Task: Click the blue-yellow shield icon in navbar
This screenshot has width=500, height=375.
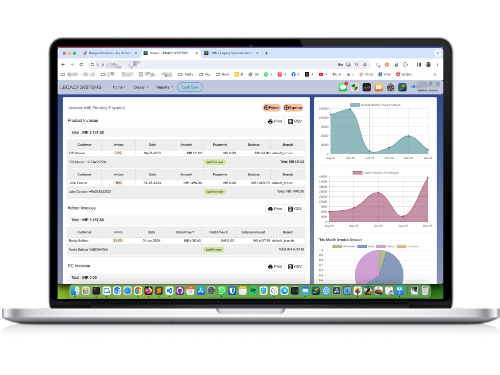Action: click(355, 87)
